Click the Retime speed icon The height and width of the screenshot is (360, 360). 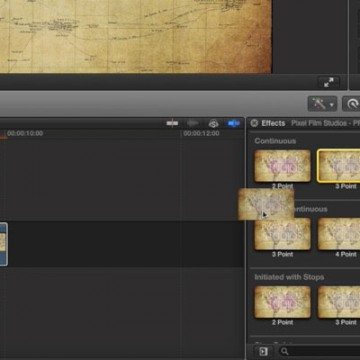coord(351,104)
